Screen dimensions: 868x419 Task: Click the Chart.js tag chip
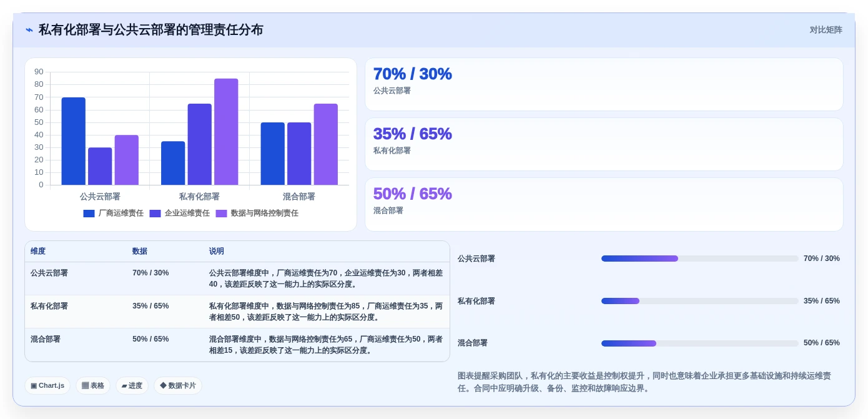coord(47,386)
